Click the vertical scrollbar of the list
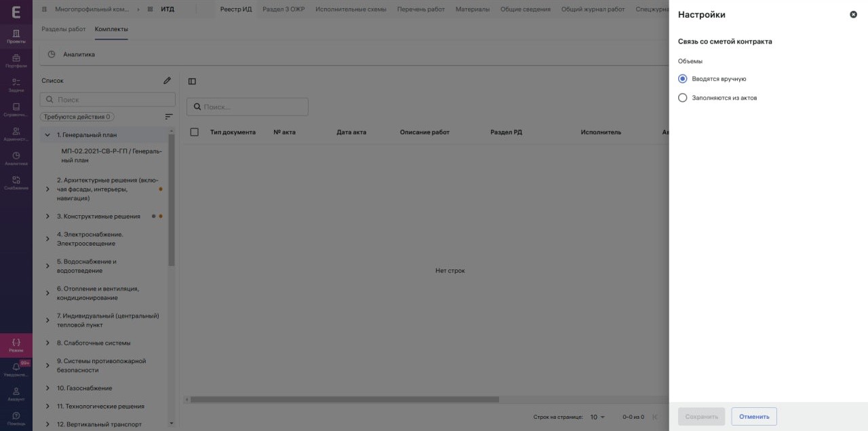Image resolution: width=868 pixels, height=431 pixels. click(x=172, y=200)
